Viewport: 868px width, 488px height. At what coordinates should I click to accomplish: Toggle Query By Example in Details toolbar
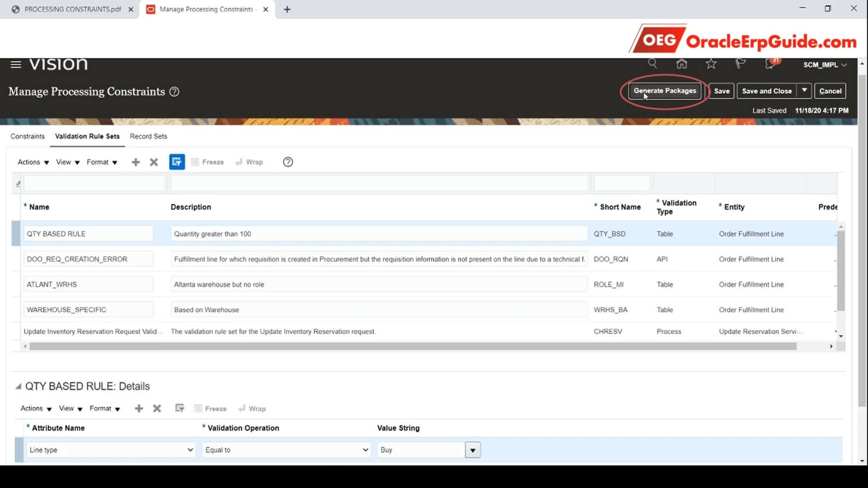tap(180, 408)
